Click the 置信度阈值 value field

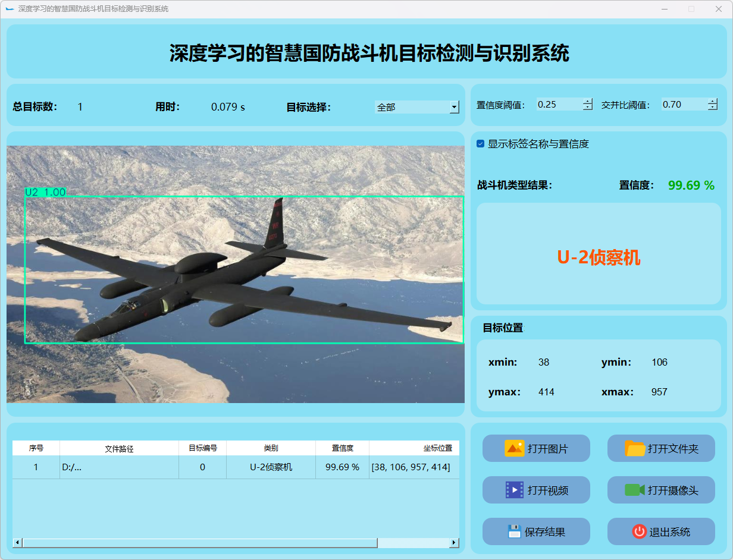tap(558, 105)
